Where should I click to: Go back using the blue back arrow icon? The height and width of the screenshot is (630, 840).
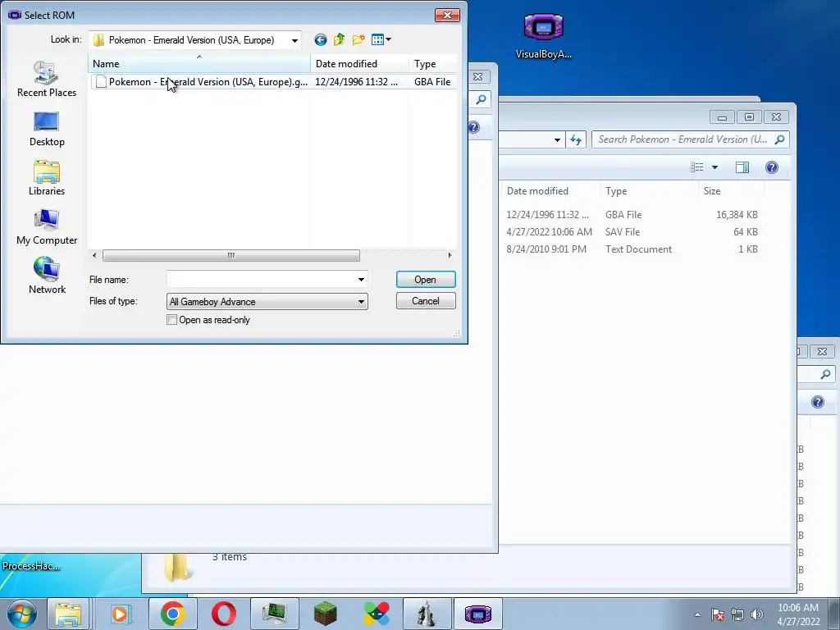pos(321,39)
